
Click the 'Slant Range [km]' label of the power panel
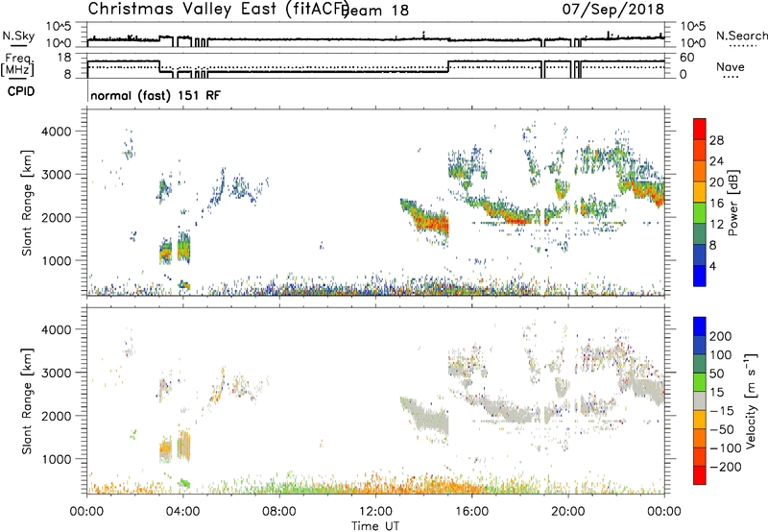pos(27,203)
